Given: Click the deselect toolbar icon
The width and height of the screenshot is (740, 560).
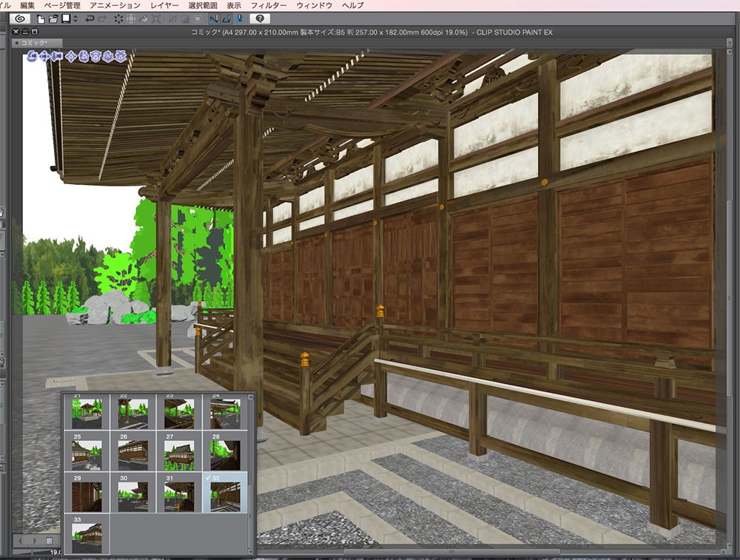Looking at the screenshot, I should pos(172,19).
